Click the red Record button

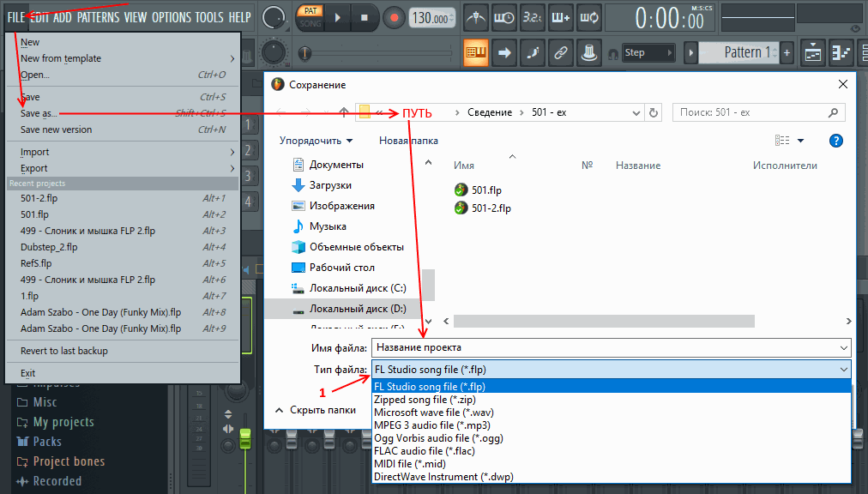(x=394, y=17)
